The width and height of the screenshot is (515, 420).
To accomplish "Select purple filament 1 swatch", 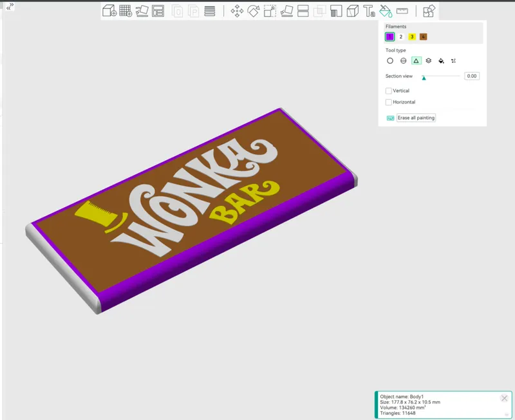I will pyautogui.click(x=389, y=37).
